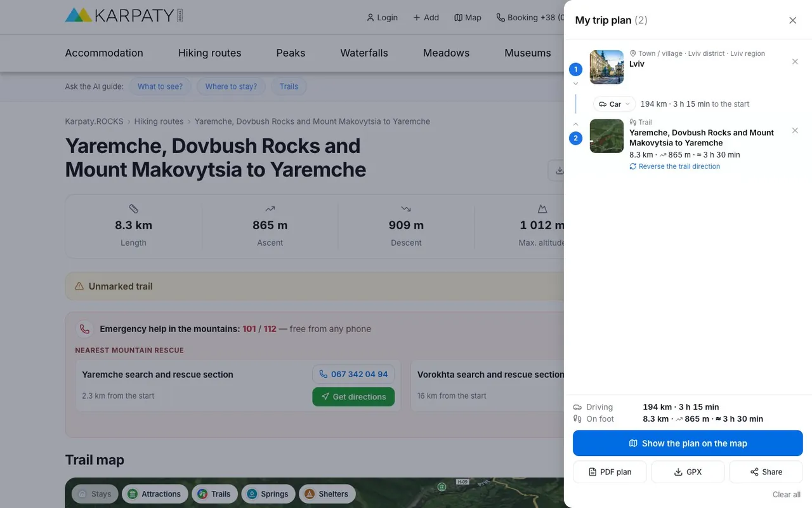This screenshot has height=508, width=812.
Task: Open the Hiking routes menu
Action: coord(209,53)
